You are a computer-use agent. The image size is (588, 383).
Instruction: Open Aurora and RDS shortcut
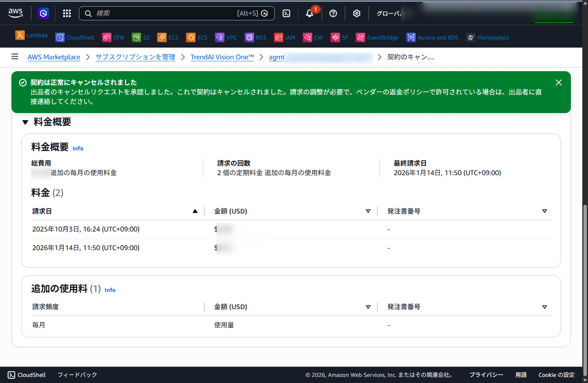[x=432, y=37]
